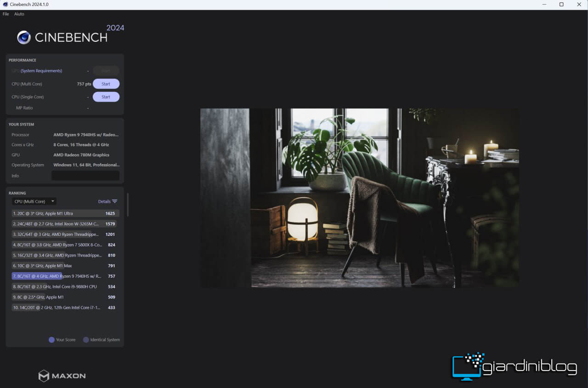Click the Maxon logo at bottom
Screen dimensions: 588x388
click(x=62, y=376)
